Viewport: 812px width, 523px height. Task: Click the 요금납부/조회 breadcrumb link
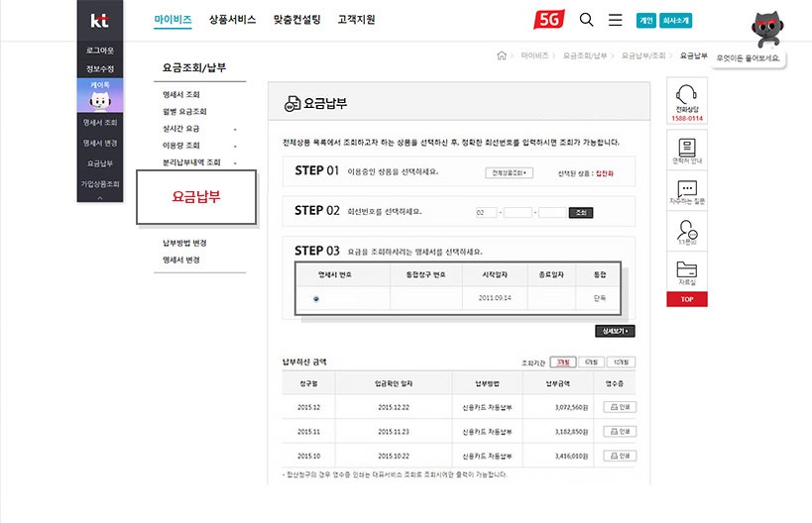tap(643, 55)
